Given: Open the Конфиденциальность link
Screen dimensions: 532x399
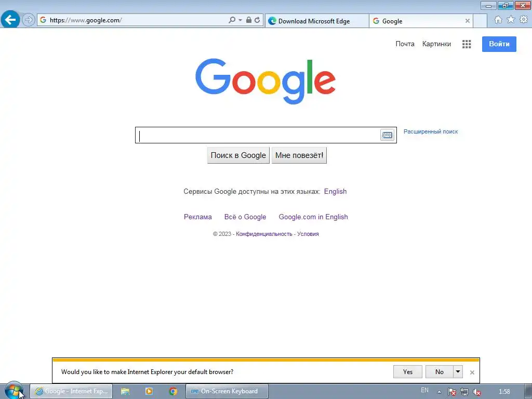Looking at the screenshot, I should click(x=264, y=234).
